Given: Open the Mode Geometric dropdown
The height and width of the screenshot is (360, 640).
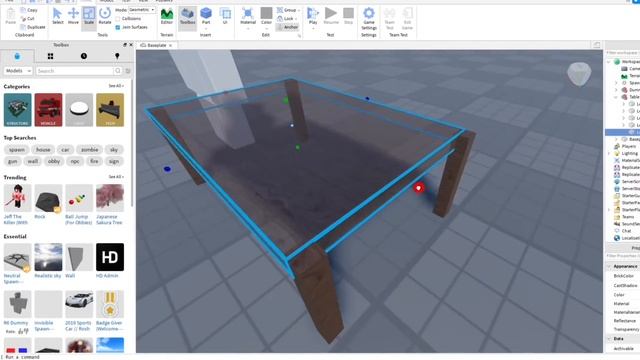Looking at the screenshot, I should [142, 10].
